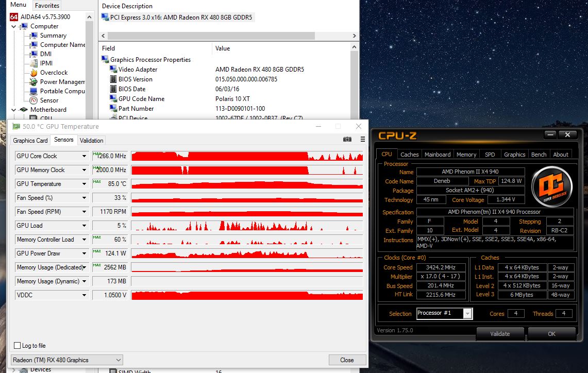Switch to the Bench tab in CPU-Z

pyautogui.click(x=539, y=155)
